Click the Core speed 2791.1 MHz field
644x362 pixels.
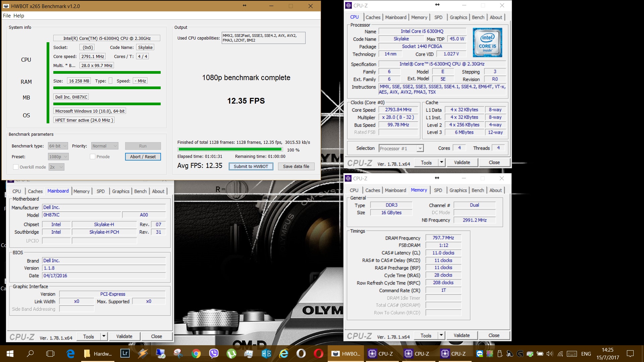click(x=93, y=56)
